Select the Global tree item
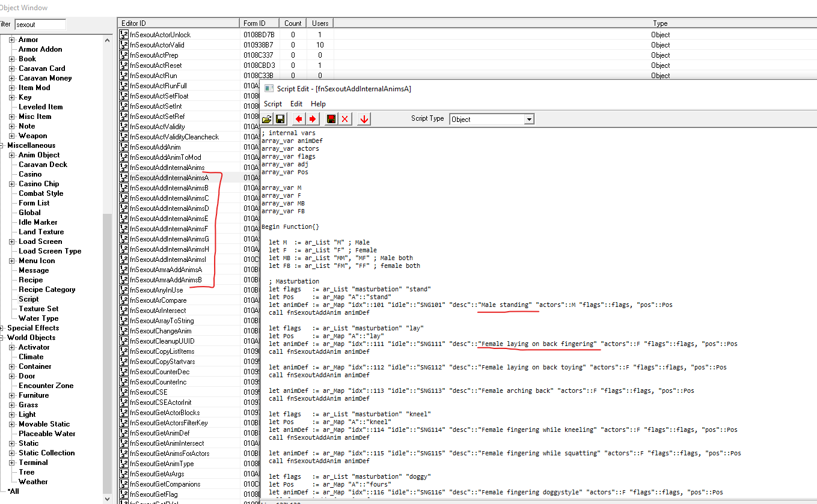 30,213
